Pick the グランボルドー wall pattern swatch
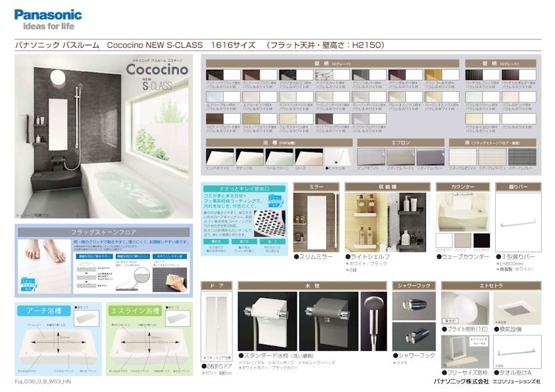 [405, 75]
